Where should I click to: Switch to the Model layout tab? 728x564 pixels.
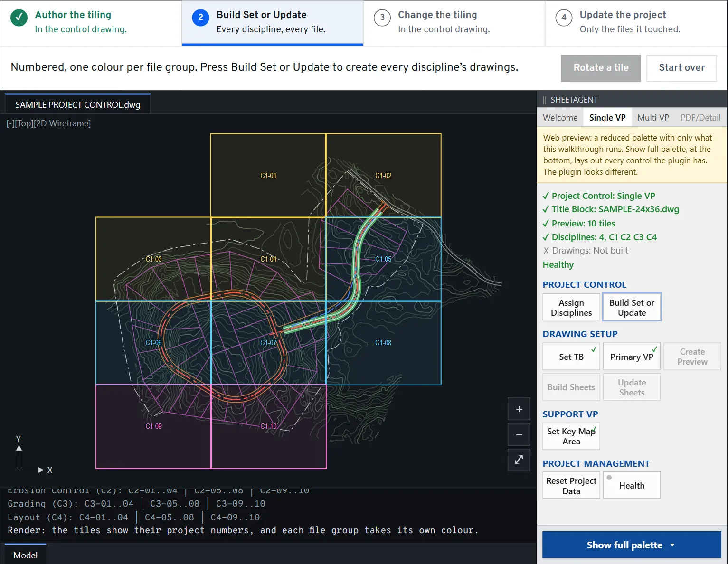coord(26,555)
